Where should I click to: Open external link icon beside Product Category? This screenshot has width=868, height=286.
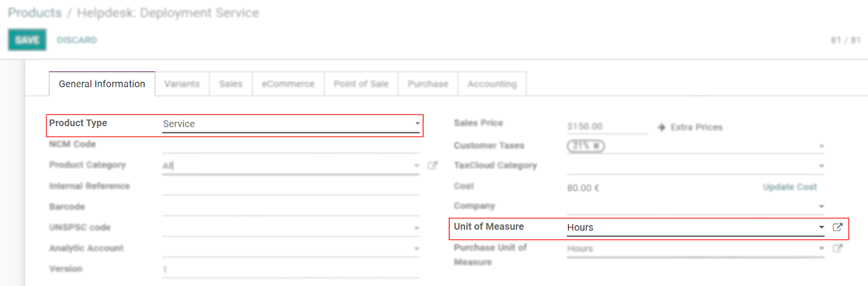click(x=432, y=166)
